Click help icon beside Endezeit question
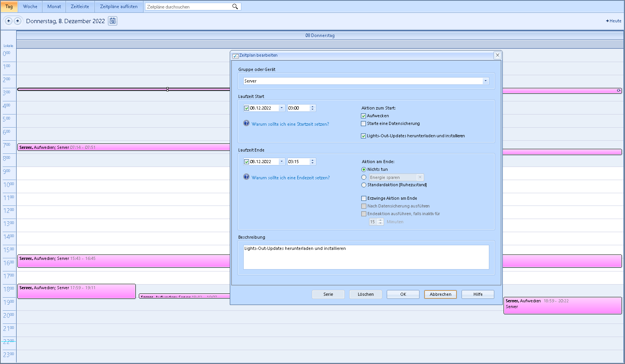The height and width of the screenshot is (364, 625). click(246, 177)
